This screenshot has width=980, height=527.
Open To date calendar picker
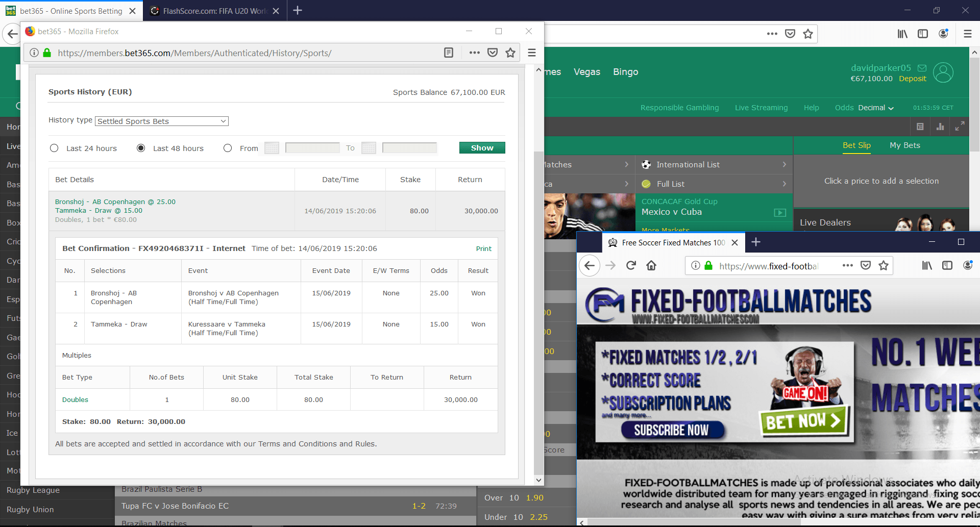(369, 148)
